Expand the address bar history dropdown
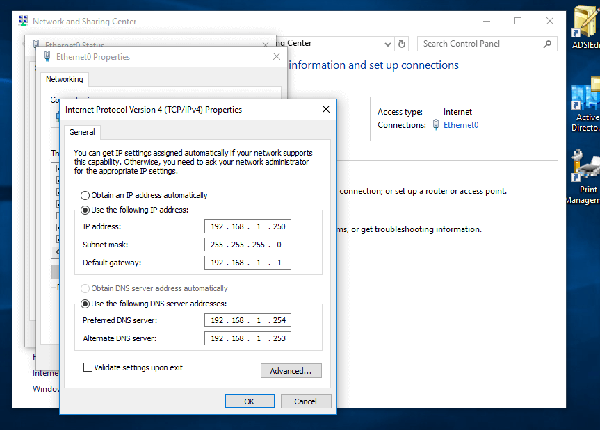Viewport: 600px width, 430px height. (388, 44)
